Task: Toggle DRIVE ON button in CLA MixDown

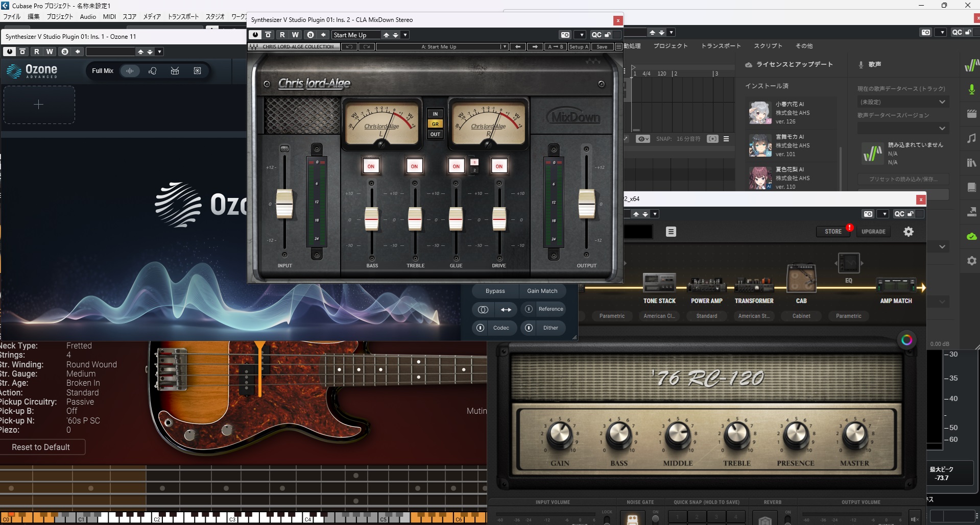Action: pos(499,166)
